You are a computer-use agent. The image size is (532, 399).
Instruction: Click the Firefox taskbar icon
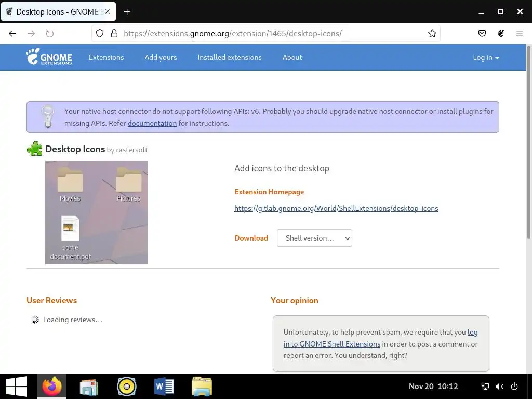coord(52,387)
